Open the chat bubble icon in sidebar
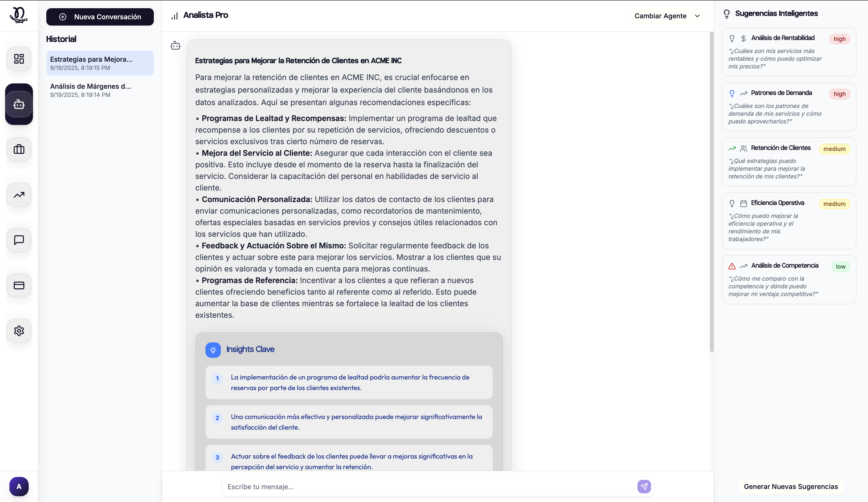 coord(19,240)
